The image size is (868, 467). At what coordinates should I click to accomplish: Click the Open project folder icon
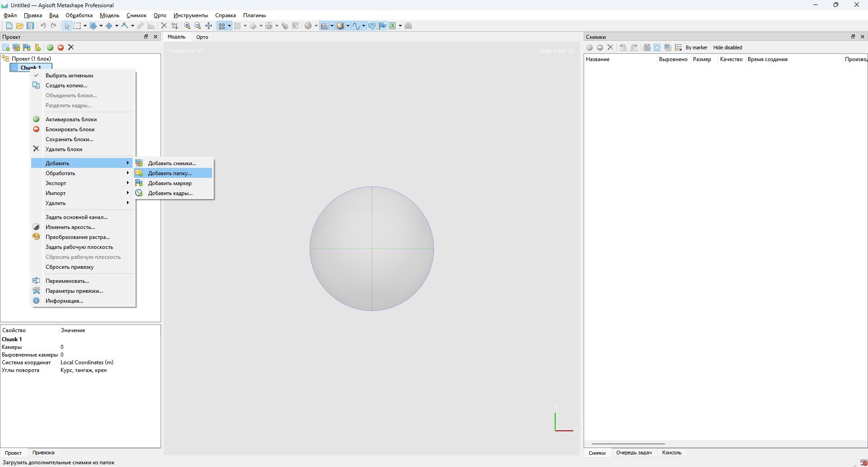coord(20,26)
